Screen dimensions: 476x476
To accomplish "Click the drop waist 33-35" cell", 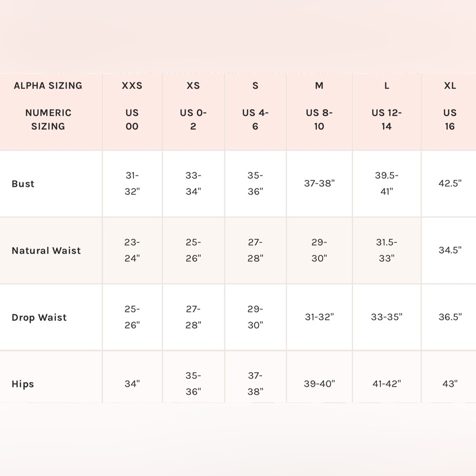I will [x=387, y=317].
